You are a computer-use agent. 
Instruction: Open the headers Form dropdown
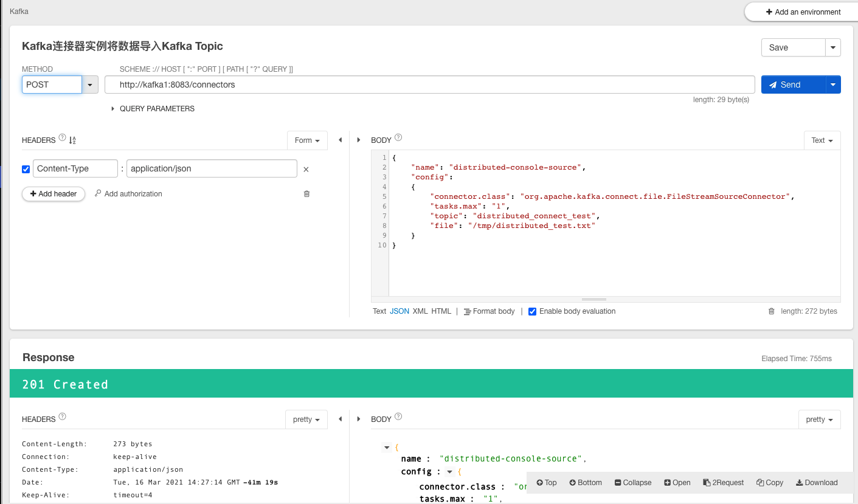307,140
